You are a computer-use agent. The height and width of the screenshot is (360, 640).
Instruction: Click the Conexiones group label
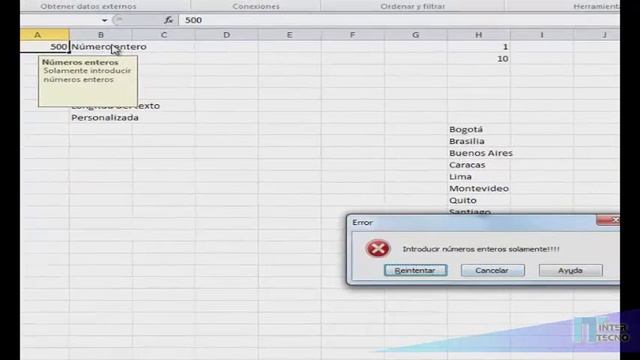(x=256, y=6)
